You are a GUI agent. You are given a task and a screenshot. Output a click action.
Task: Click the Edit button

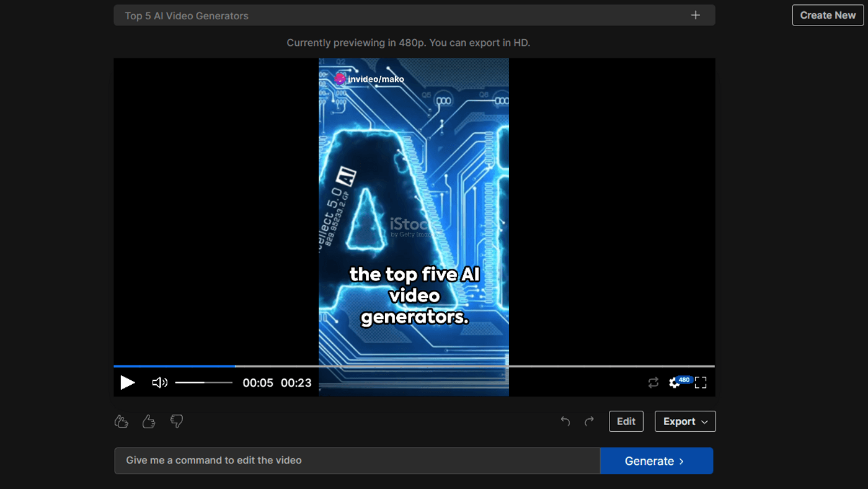coord(626,421)
